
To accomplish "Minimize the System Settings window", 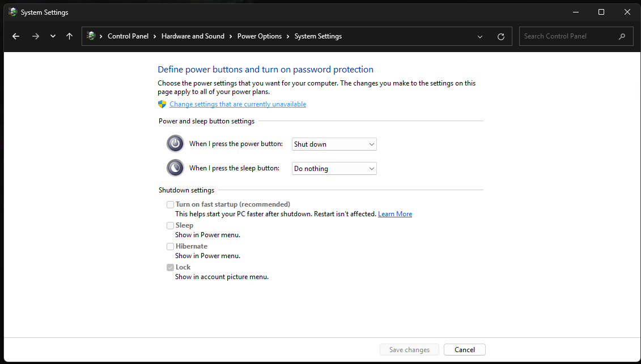I will coord(576,12).
